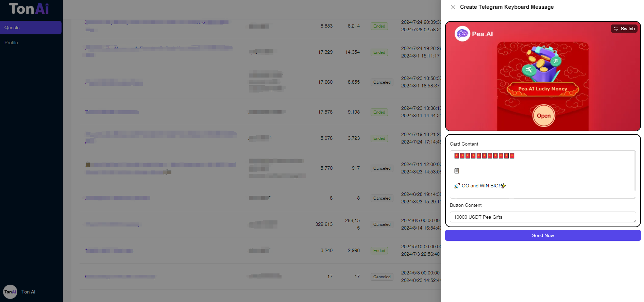
Task: Click the value 8,855 in the table
Action: pos(354,82)
